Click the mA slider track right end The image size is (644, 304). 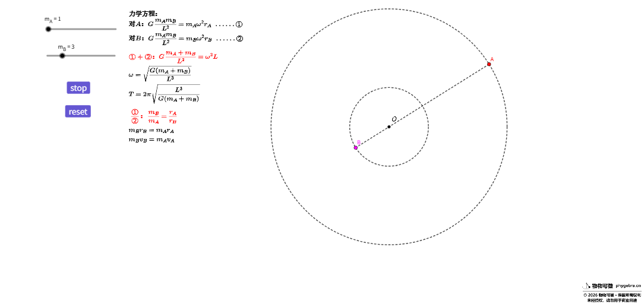115,29
